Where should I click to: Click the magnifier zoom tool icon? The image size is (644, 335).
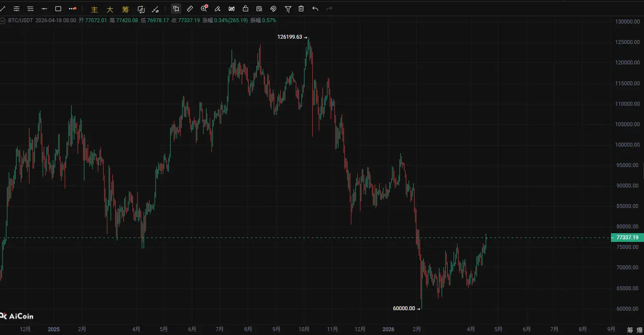click(204, 8)
